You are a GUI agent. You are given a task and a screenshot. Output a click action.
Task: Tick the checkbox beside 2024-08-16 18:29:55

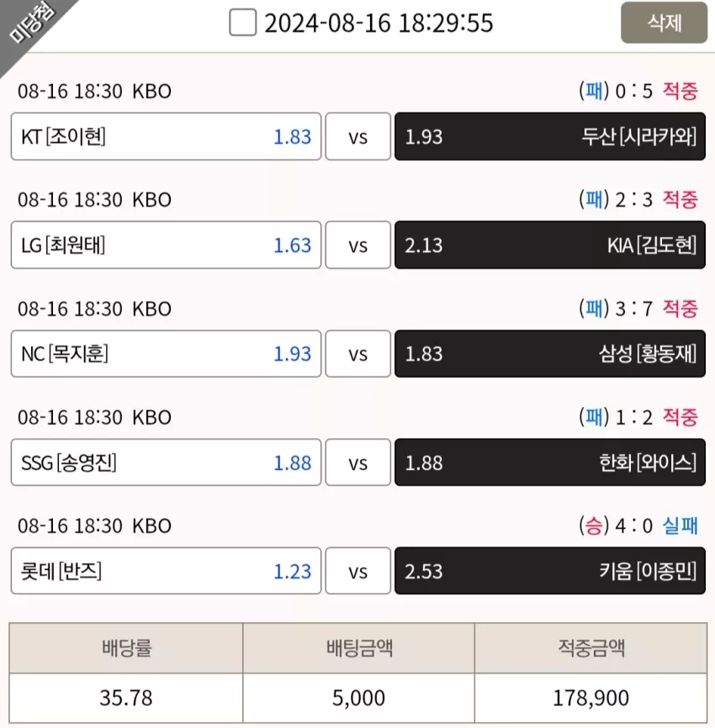click(242, 23)
